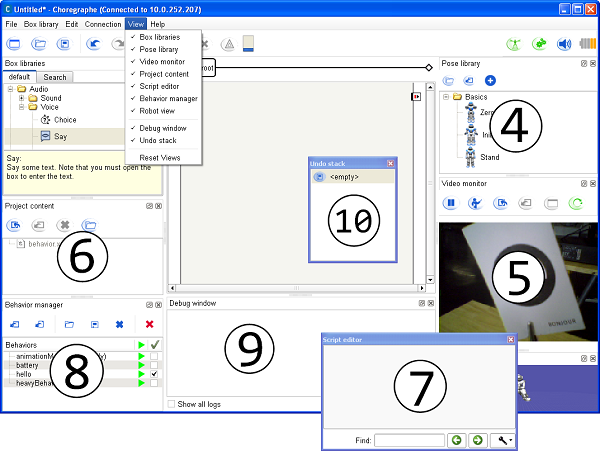
Task: Select Robot view in the View menu
Action: tap(159, 113)
